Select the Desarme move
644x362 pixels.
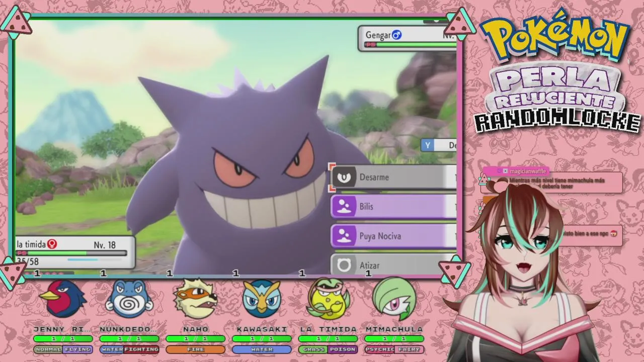(x=393, y=177)
